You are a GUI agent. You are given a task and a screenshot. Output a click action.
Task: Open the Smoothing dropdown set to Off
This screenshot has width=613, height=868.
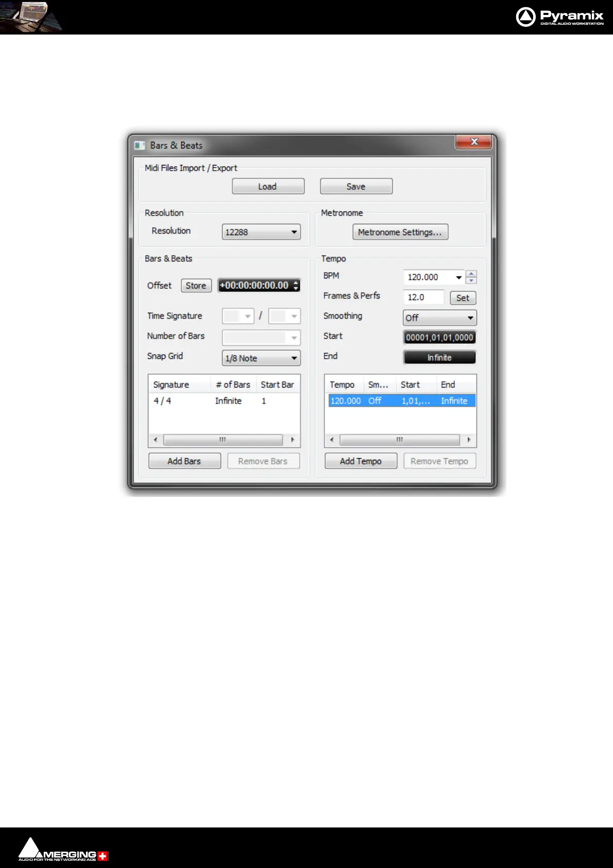pyautogui.click(x=440, y=318)
